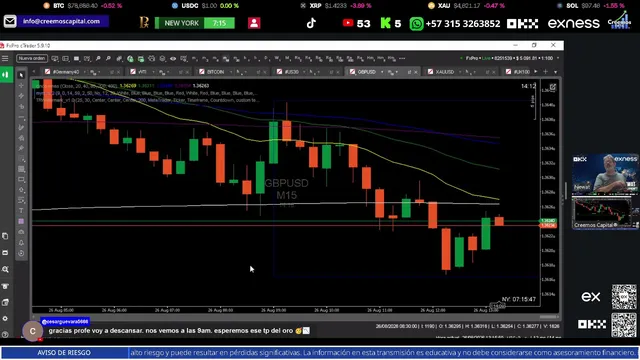Select the text tool marked T

coord(22,211)
